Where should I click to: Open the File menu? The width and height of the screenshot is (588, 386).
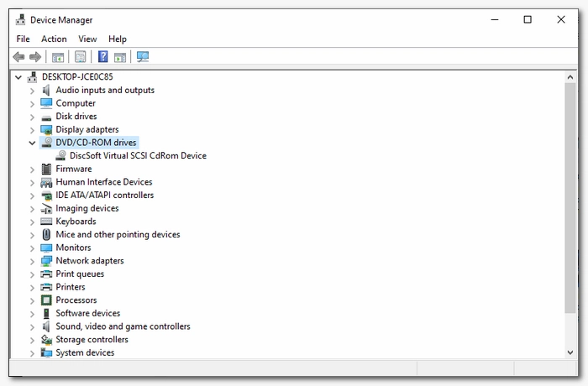point(23,39)
